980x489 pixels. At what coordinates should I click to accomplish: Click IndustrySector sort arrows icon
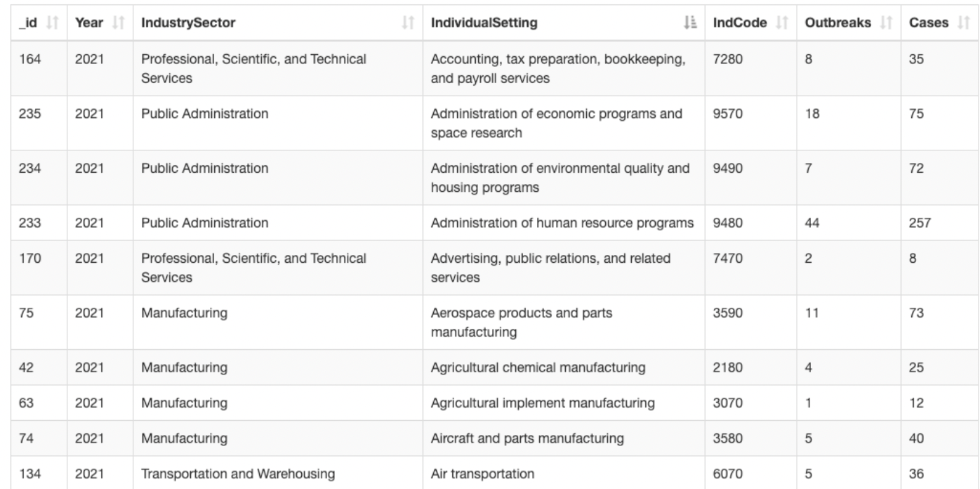405,24
